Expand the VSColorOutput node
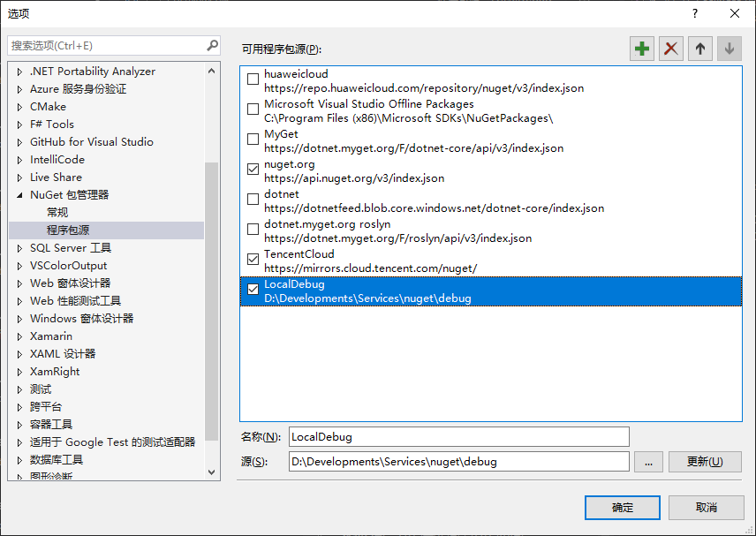 point(19,266)
